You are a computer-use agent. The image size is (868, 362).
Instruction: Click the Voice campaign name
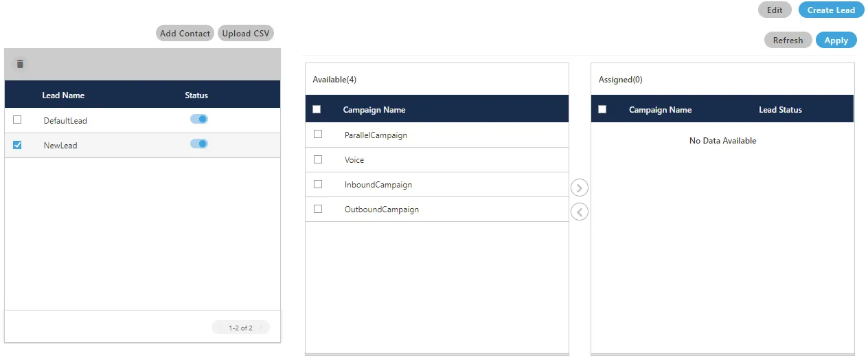pyautogui.click(x=354, y=160)
